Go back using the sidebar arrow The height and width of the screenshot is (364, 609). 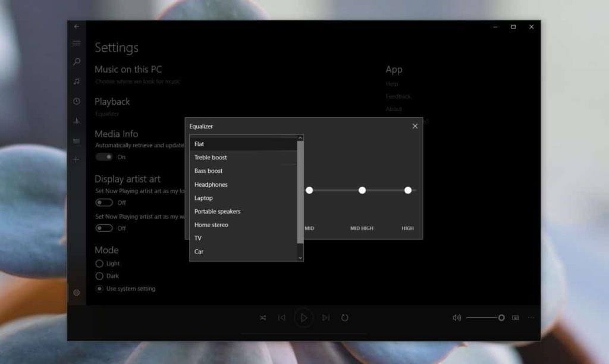[77, 26]
